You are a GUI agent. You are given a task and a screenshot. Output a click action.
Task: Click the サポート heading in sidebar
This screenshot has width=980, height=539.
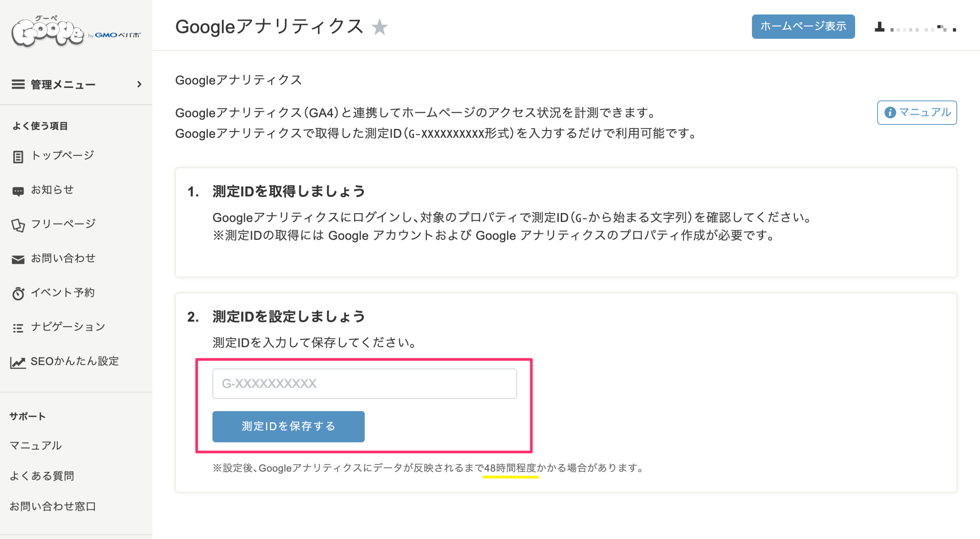click(x=28, y=416)
